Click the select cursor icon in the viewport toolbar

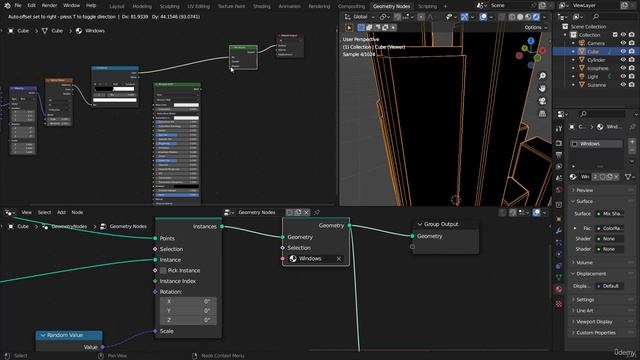349,27
